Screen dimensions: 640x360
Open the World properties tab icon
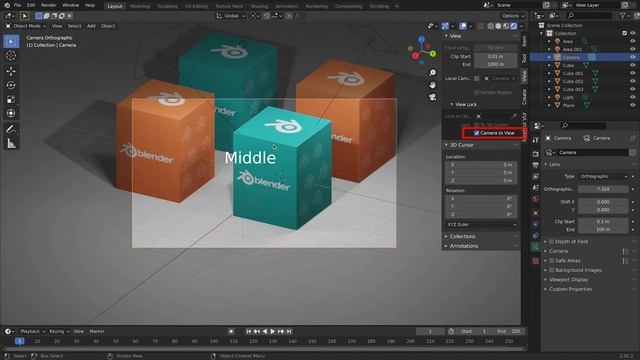coord(536,199)
